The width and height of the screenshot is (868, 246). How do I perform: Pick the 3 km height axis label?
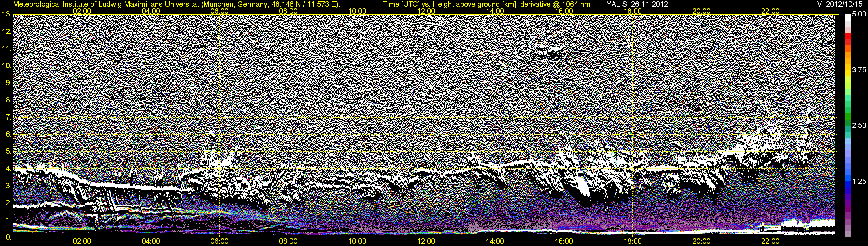pyautogui.click(x=8, y=186)
